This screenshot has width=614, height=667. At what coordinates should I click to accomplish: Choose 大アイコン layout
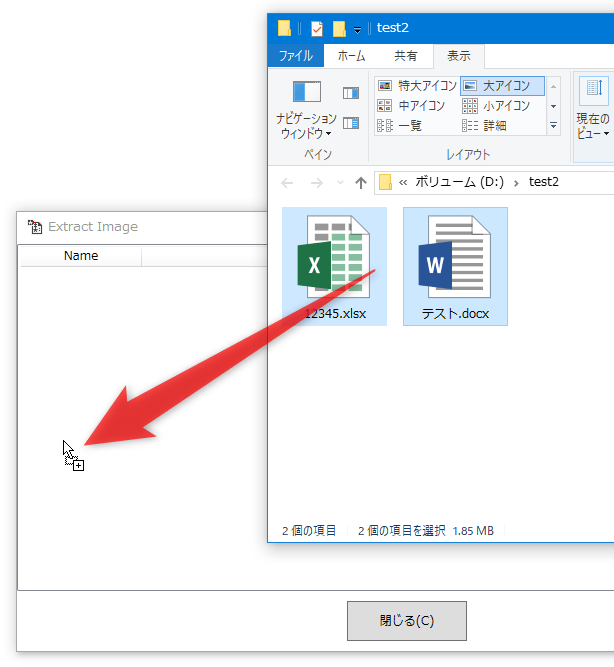[x=502, y=86]
